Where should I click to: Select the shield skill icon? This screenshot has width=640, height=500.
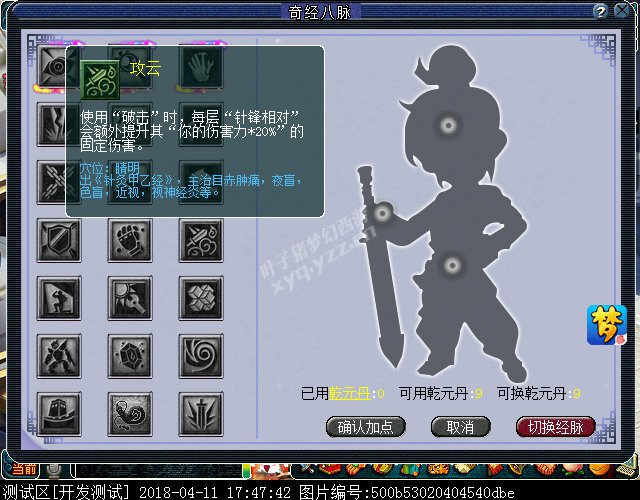(x=59, y=240)
